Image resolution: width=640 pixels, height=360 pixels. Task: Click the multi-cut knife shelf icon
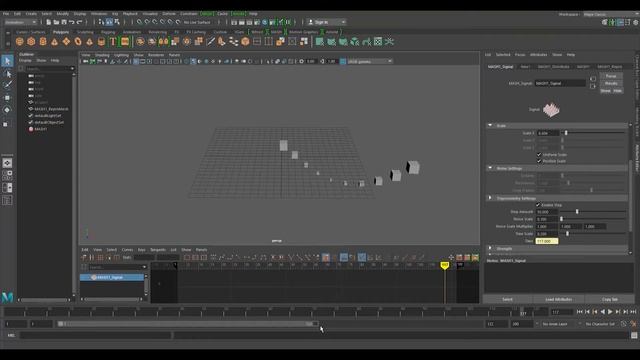pyautogui.click(x=211, y=41)
